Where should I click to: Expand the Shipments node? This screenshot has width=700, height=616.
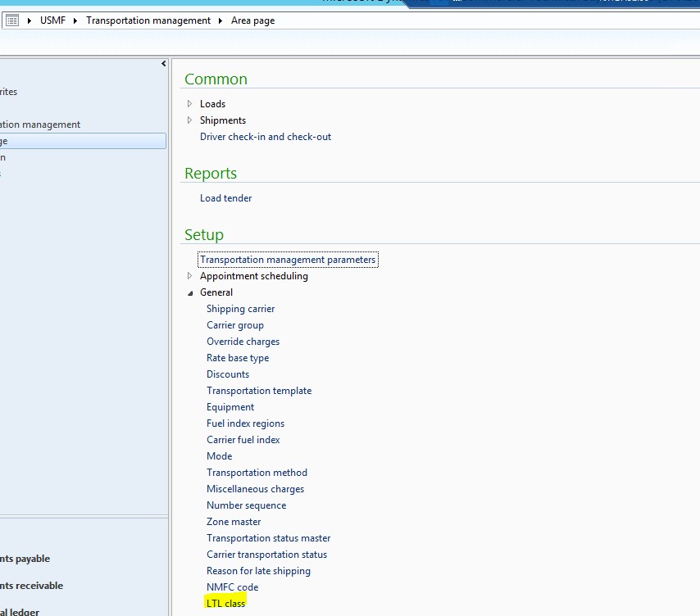(x=189, y=120)
